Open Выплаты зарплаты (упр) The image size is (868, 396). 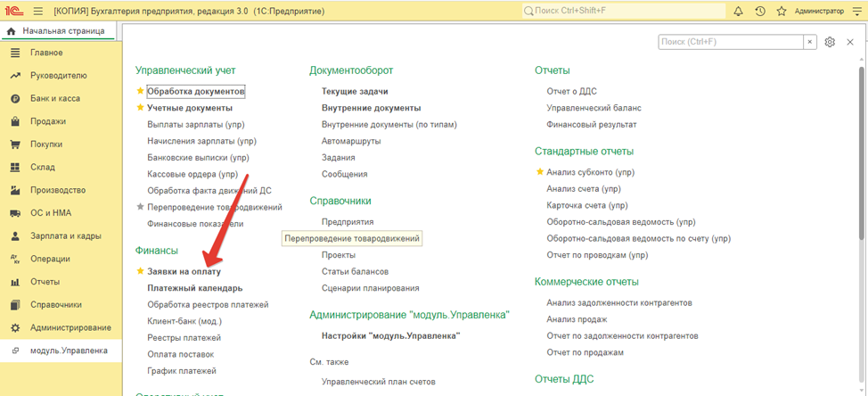pos(196,125)
